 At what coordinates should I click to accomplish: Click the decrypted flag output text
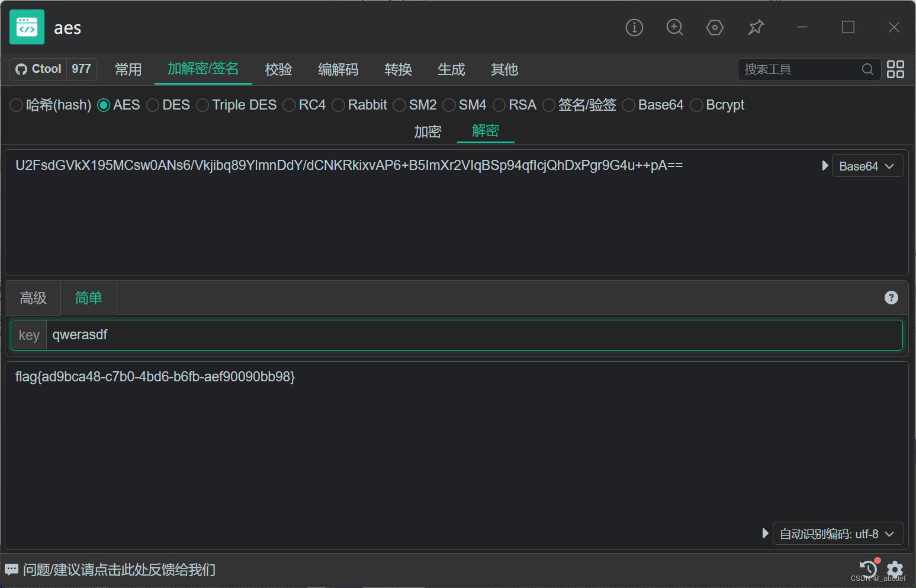pyautogui.click(x=155, y=377)
